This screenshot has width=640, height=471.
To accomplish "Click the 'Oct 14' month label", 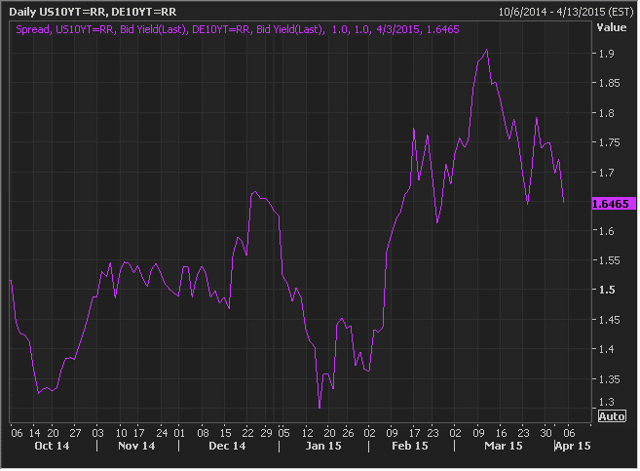I will click(x=52, y=447).
